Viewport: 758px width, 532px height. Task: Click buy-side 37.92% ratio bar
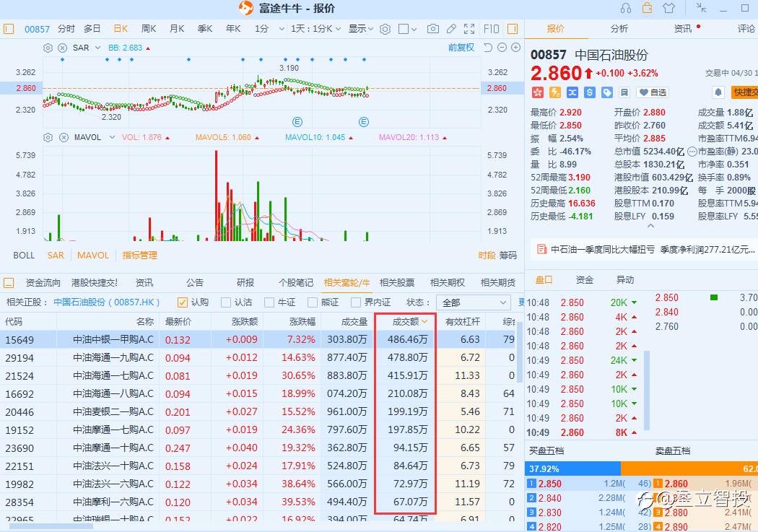[573, 468]
